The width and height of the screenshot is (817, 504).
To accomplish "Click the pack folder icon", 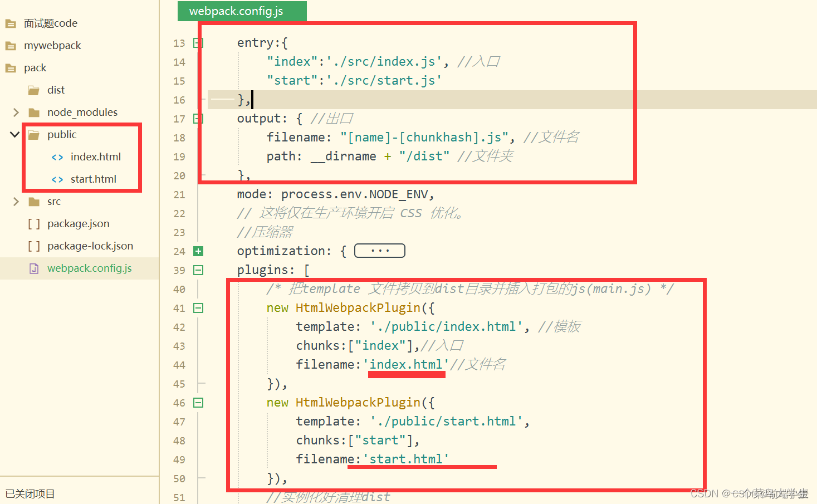I will [11, 68].
